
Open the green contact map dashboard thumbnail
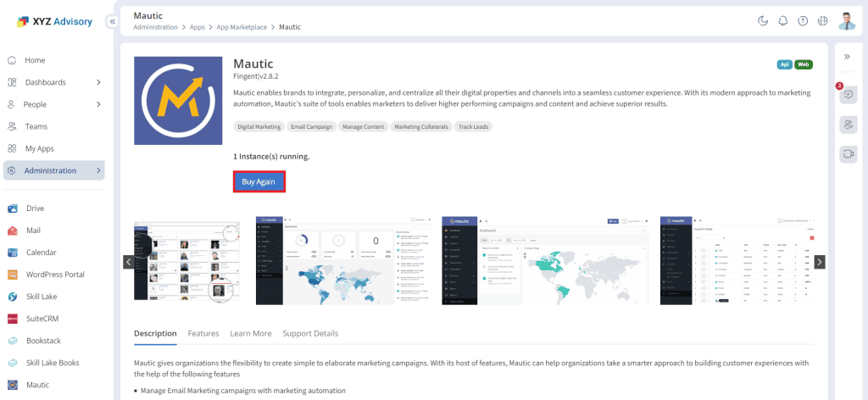545,260
